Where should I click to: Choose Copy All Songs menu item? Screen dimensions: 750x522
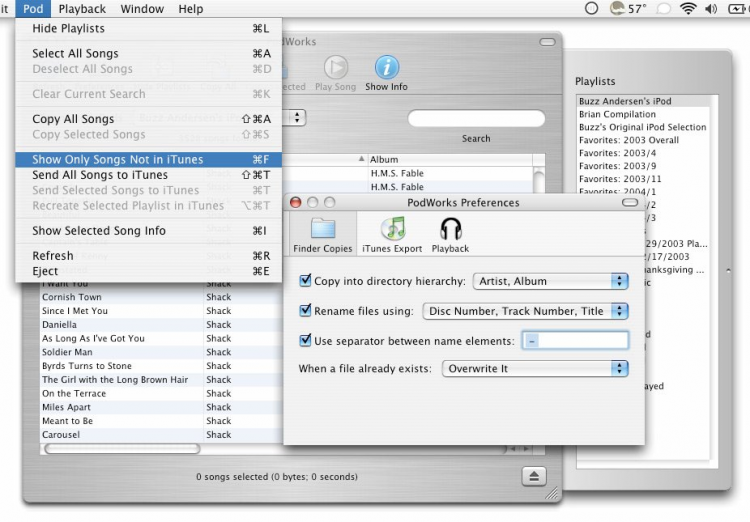coord(149,119)
